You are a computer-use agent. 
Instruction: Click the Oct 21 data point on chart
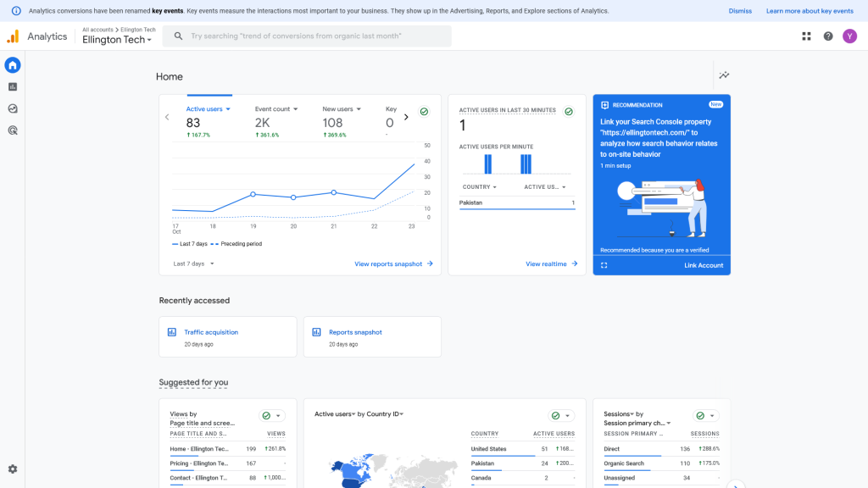(334, 192)
